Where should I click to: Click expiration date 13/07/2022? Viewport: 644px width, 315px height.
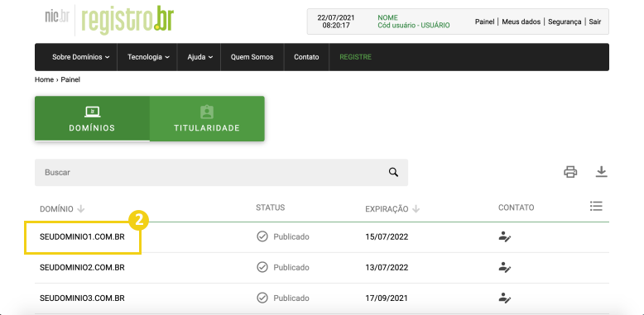pos(387,267)
